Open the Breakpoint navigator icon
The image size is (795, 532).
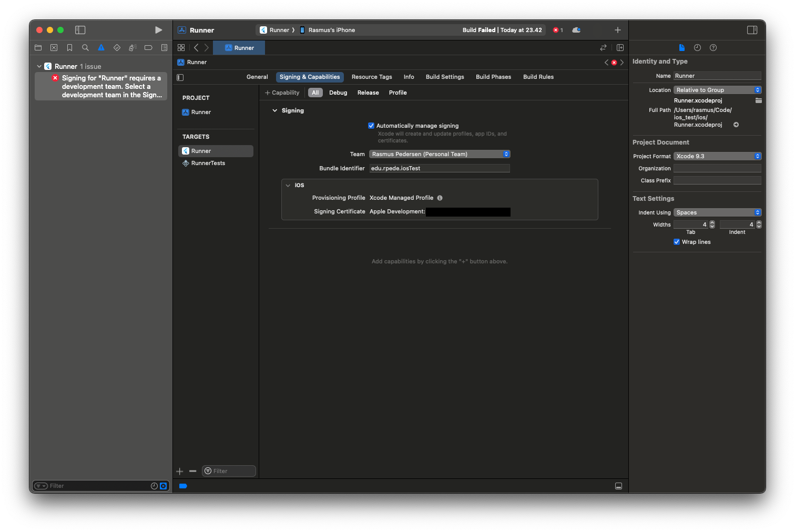pyautogui.click(x=148, y=47)
